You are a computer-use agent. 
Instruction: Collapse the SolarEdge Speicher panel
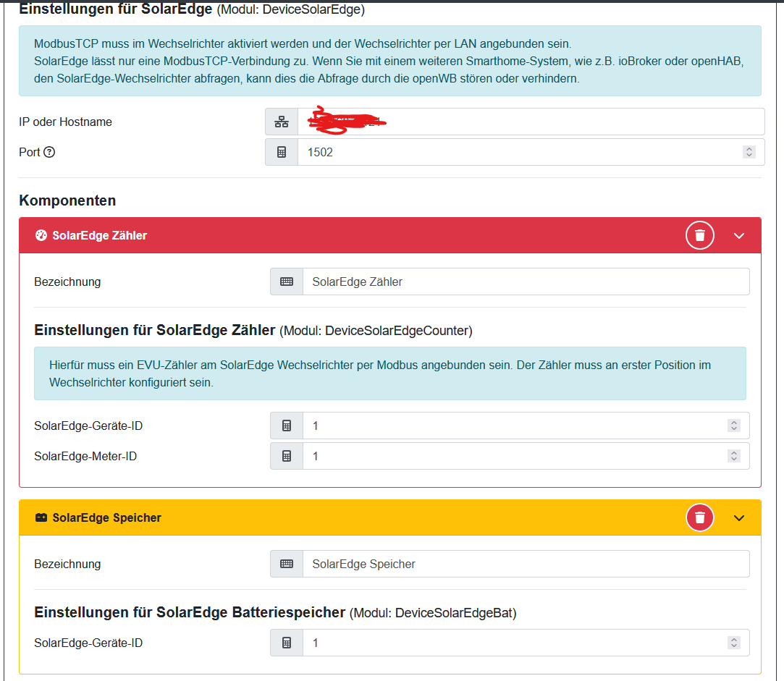point(739,518)
